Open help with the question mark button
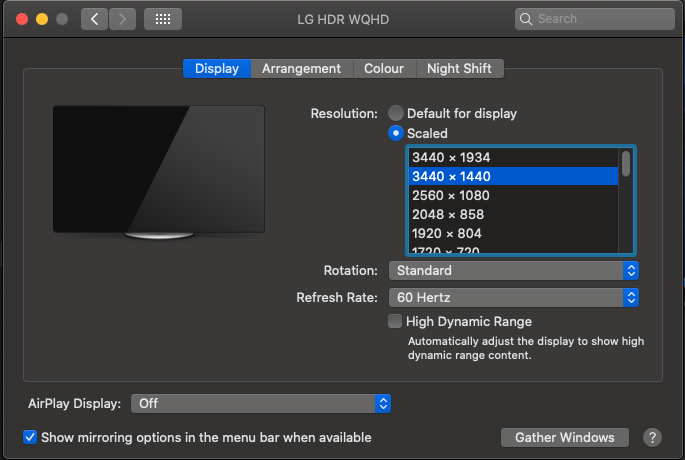 click(652, 437)
